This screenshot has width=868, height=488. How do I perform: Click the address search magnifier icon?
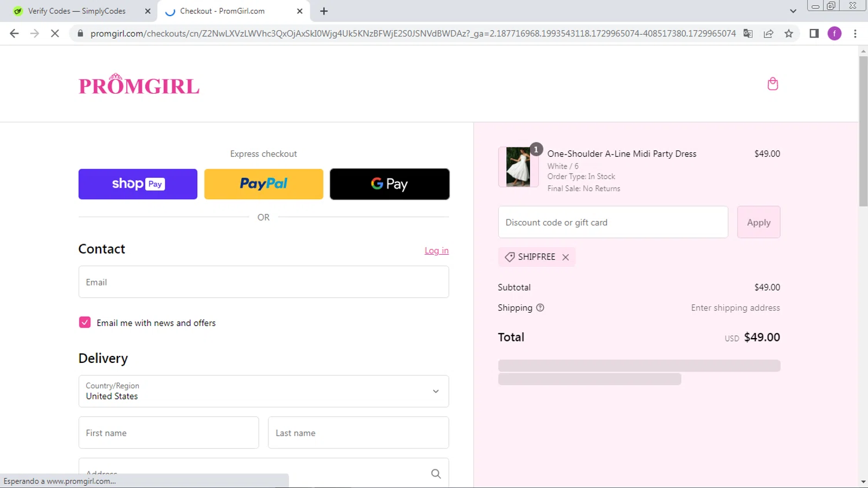click(x=436, y=474)
